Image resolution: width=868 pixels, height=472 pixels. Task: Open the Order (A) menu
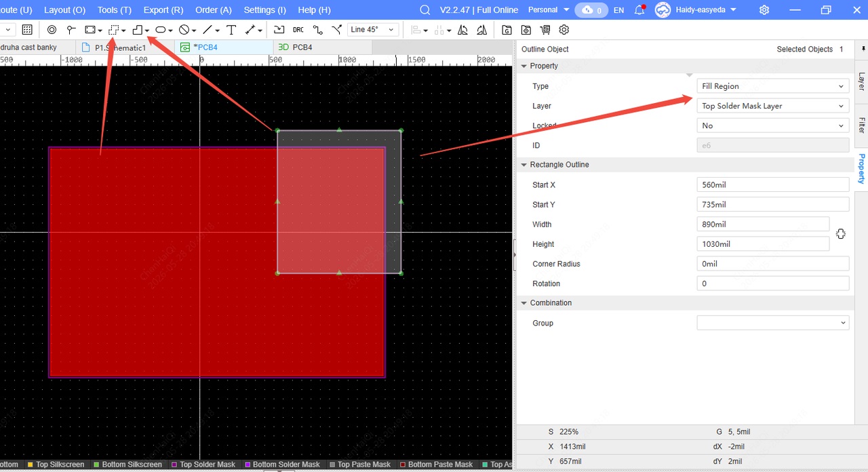(214, 9)
